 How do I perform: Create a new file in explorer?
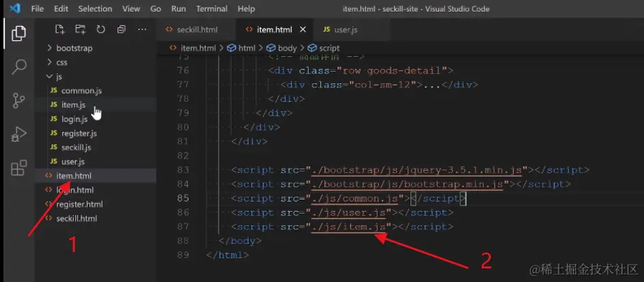pos(60,29)
